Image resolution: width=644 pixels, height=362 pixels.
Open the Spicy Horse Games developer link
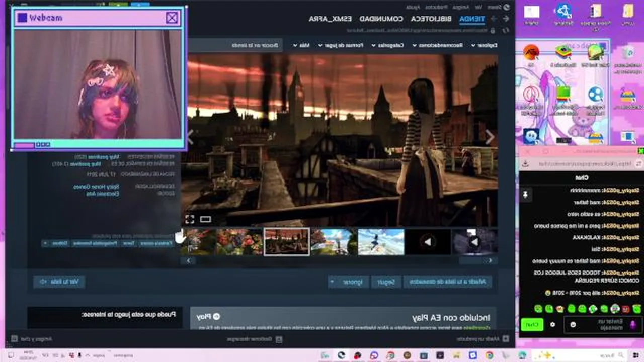(x=97, y=186)
